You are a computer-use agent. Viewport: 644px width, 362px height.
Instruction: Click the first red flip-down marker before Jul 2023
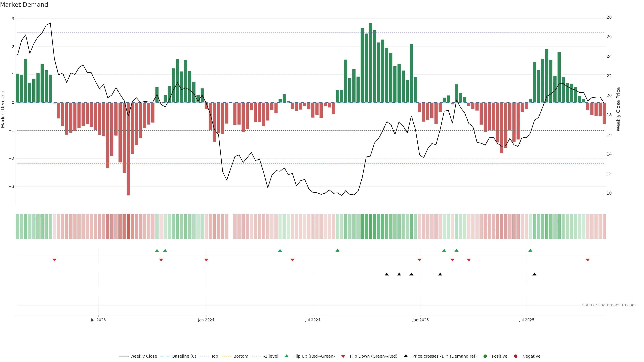tap(54, 260)
